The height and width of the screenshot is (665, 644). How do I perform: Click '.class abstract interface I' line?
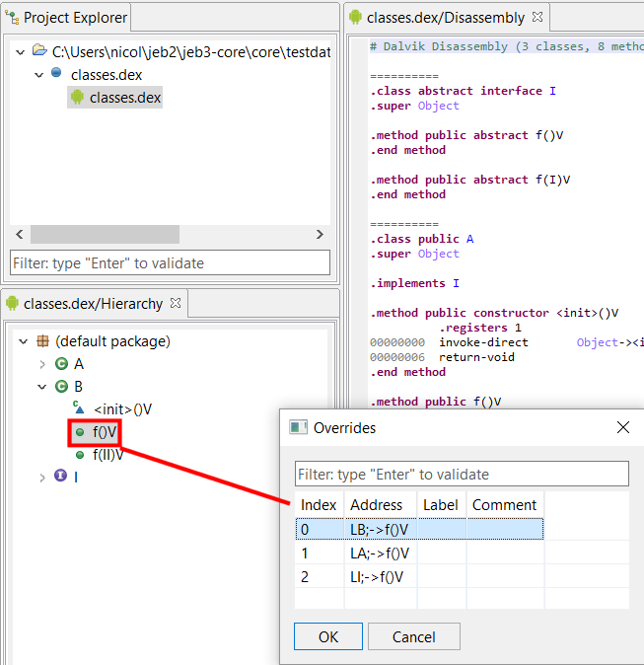click(x=463, y=91)
